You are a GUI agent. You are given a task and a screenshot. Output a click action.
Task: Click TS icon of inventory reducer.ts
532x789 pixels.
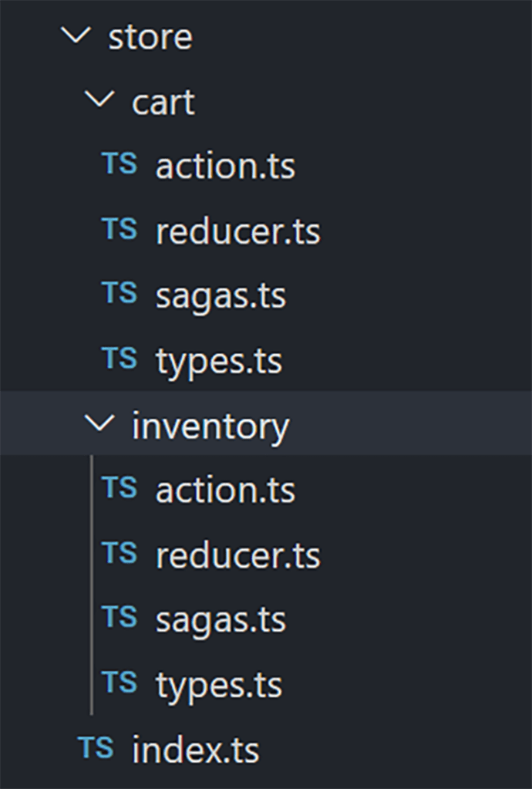(x=120, y=552)
